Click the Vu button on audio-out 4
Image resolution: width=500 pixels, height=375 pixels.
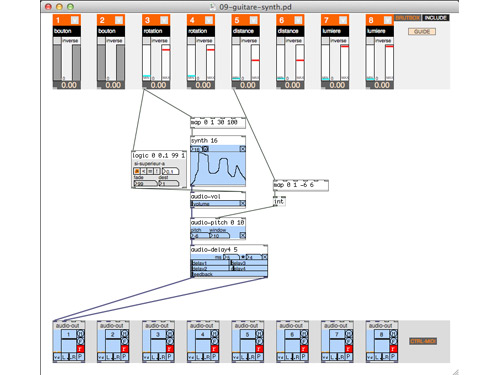tap(191, 357)
